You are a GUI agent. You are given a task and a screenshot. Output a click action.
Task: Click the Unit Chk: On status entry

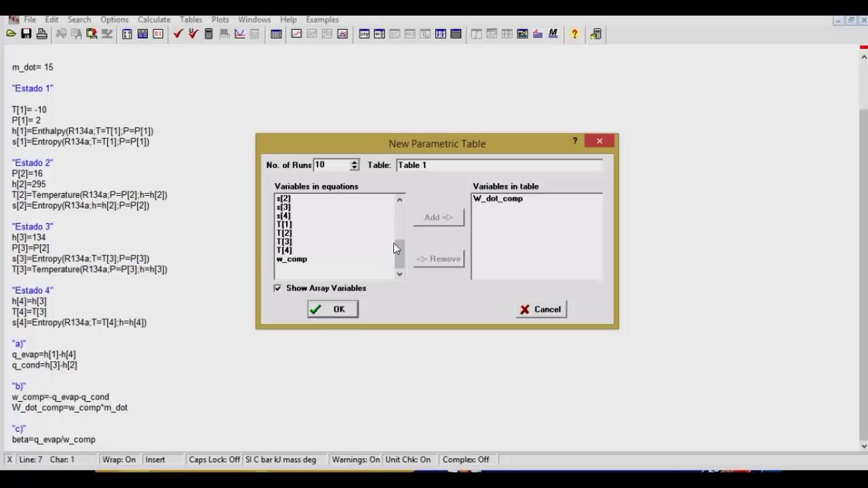click(408, 460)
